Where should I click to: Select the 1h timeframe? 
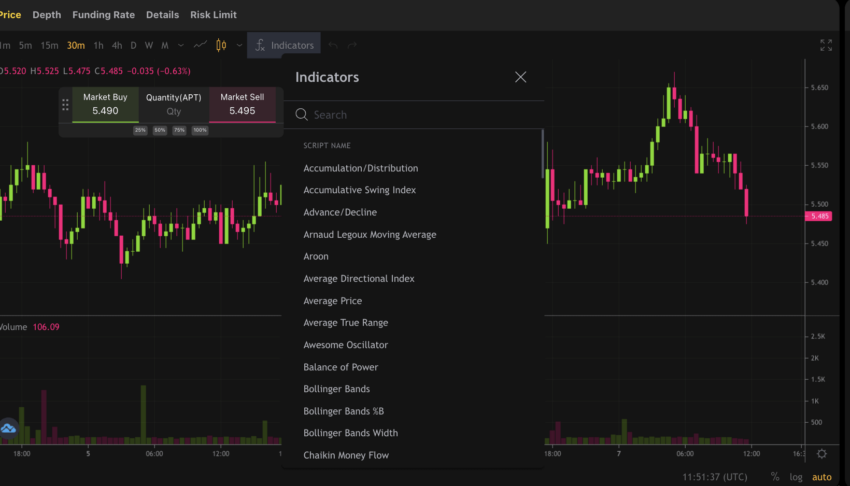[98, 46]
